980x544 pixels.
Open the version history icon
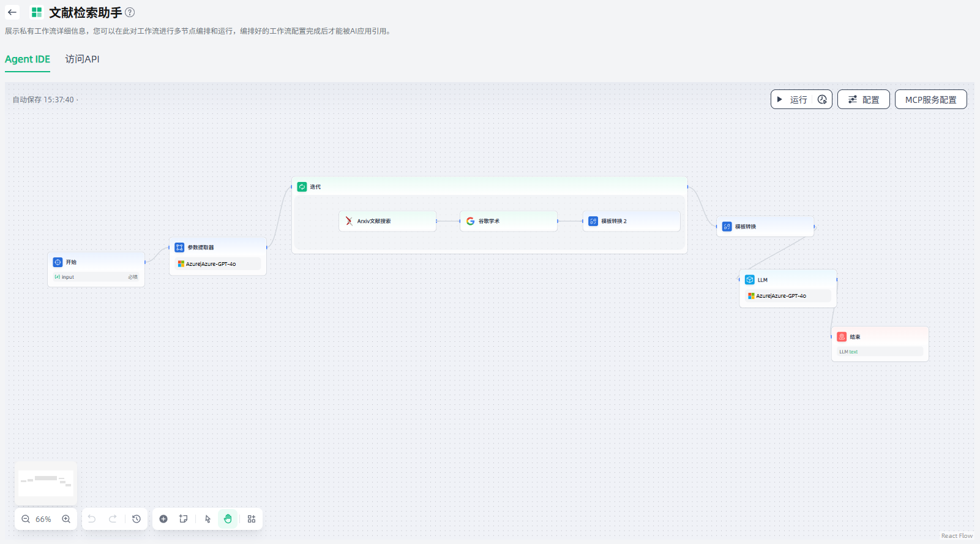(x=137, y=519)
